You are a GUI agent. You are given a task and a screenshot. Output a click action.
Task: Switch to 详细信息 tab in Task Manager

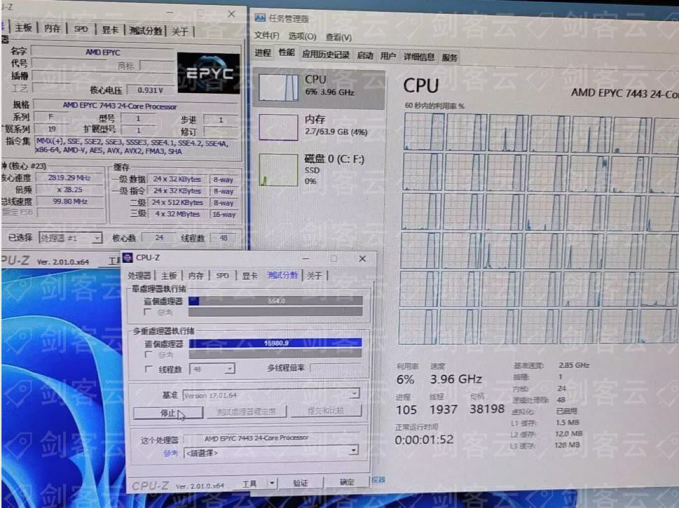[419, 57]
